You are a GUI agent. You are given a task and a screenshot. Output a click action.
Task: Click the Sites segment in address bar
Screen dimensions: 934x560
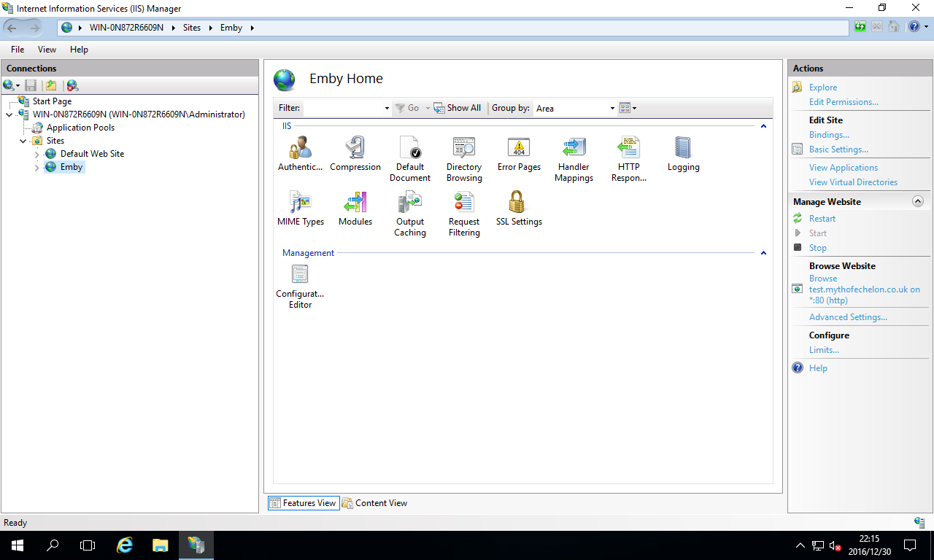click(x=191, y=28)
